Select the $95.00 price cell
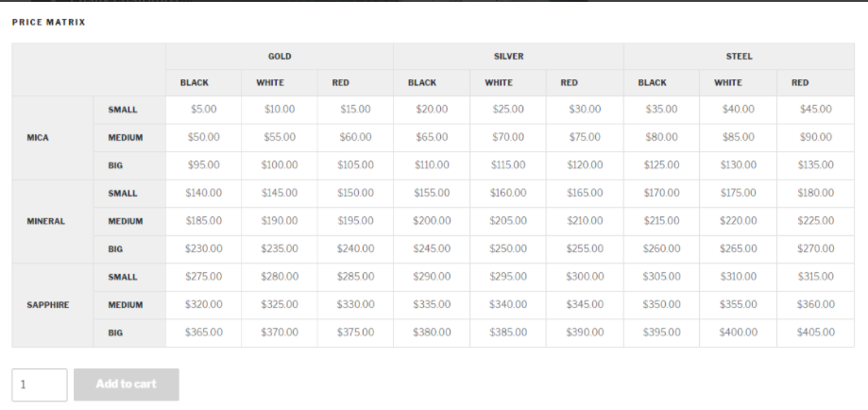The image size is (868, 410). [x=204, y=165]
